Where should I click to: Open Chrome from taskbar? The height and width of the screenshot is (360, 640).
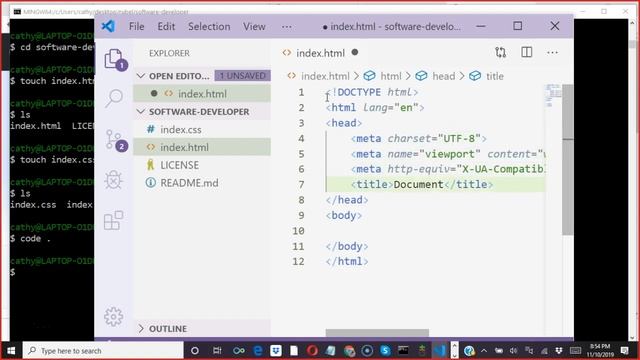[x=349, y=351]
